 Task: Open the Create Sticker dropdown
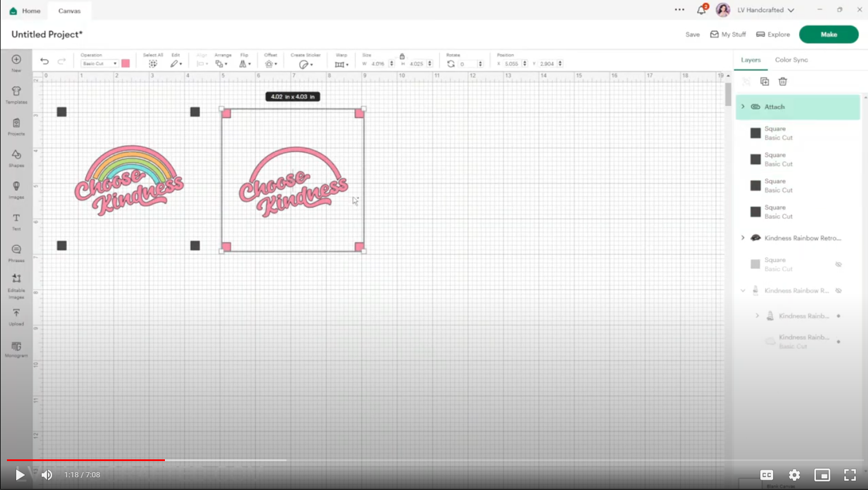(x=306, y=64)
